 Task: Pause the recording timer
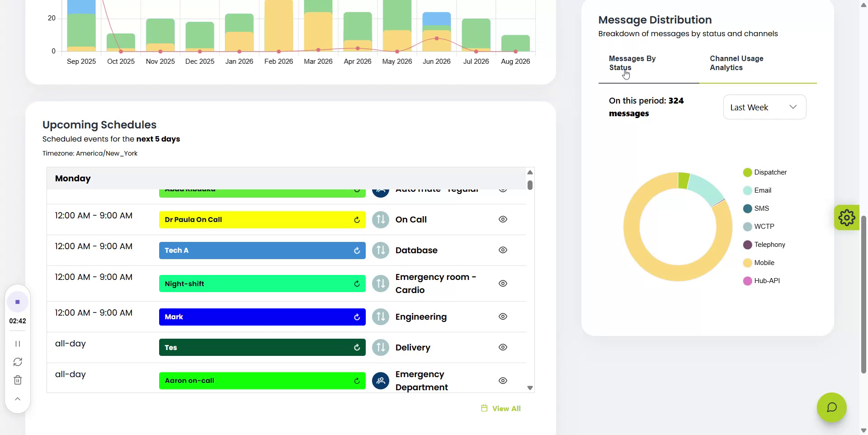point(18,344)
